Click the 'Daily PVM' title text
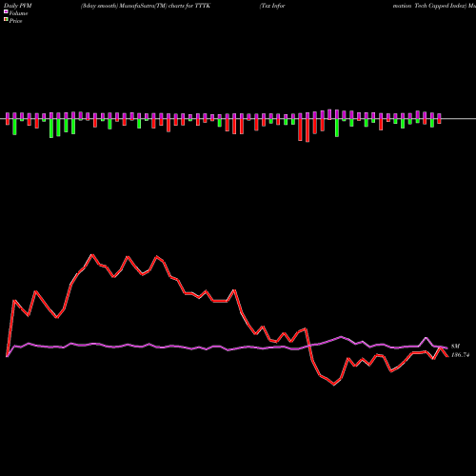 coord(18,6)
